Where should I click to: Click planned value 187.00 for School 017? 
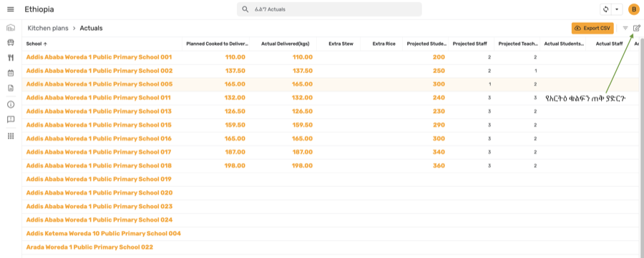(235, 152)
